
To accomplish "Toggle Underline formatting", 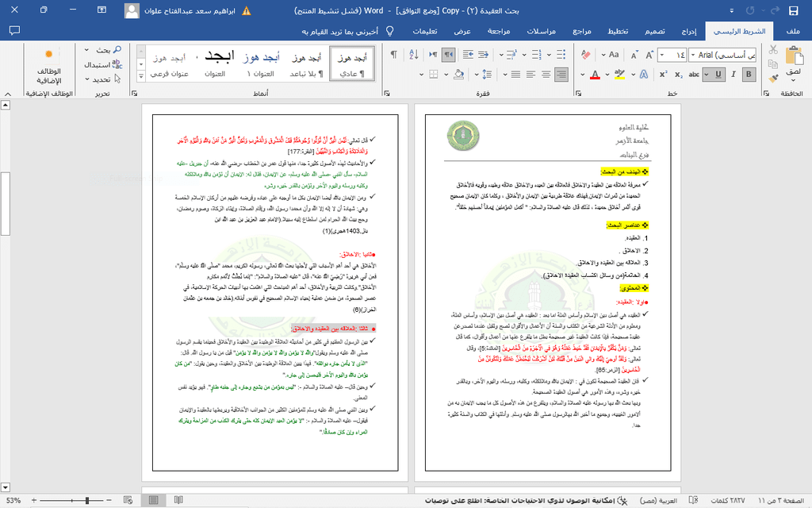I will point(718,75).
